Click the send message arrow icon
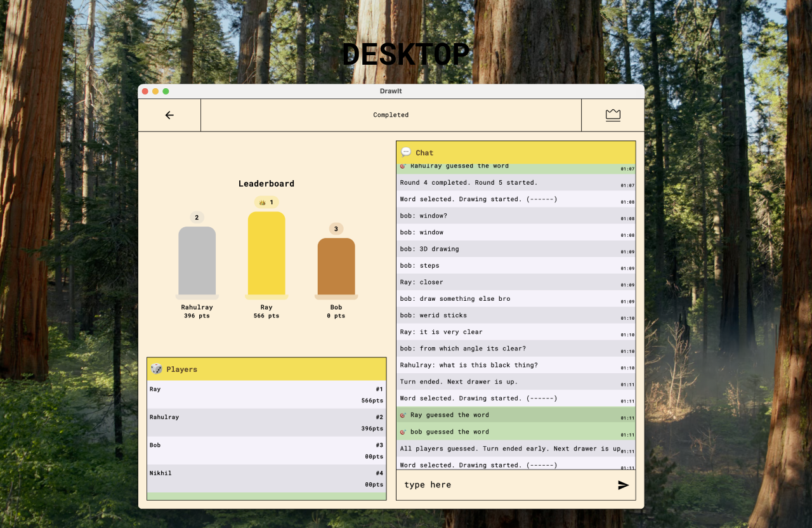The image size is (812, 528). tap(624, 485)
